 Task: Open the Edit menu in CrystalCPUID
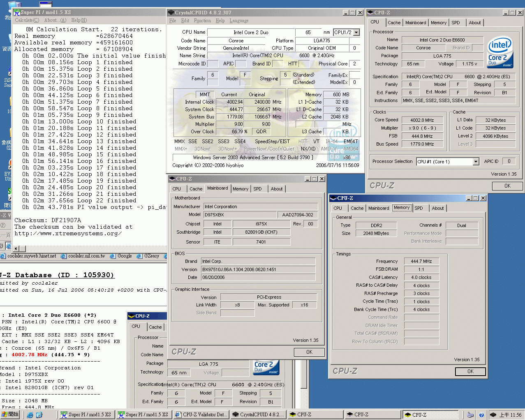[185, 21]
